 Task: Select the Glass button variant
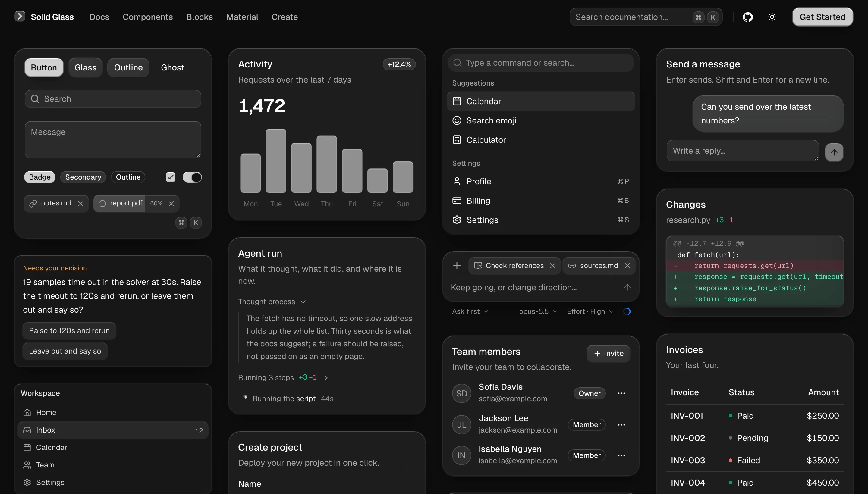click(x=86, y=67)
